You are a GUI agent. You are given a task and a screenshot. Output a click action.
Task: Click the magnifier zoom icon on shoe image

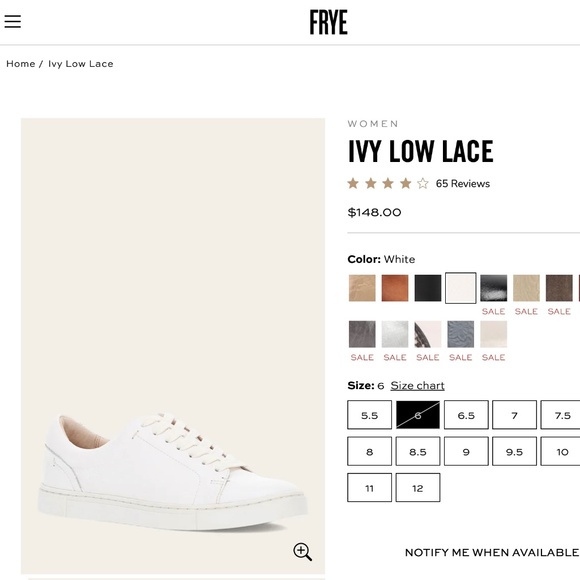coord(302,552)
